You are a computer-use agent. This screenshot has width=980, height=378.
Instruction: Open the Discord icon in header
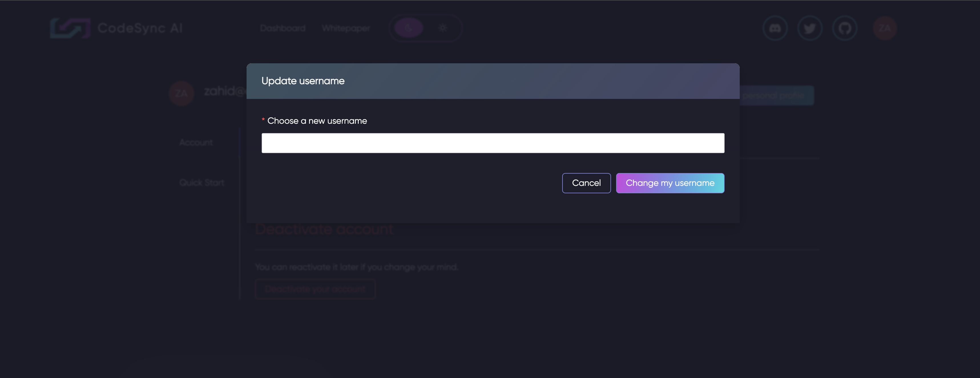pos(775,28)
